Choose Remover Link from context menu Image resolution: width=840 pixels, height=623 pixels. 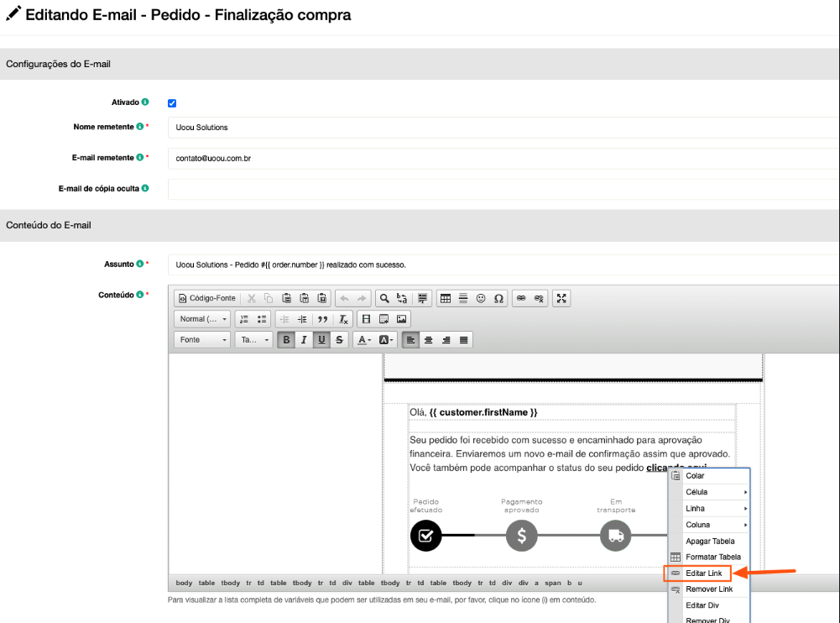[709, 589]
